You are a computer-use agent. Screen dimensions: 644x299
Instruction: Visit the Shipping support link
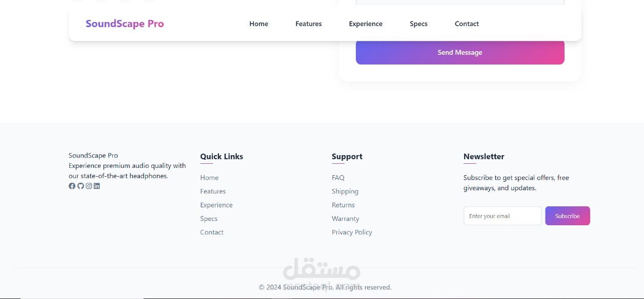tap(345, 191)
